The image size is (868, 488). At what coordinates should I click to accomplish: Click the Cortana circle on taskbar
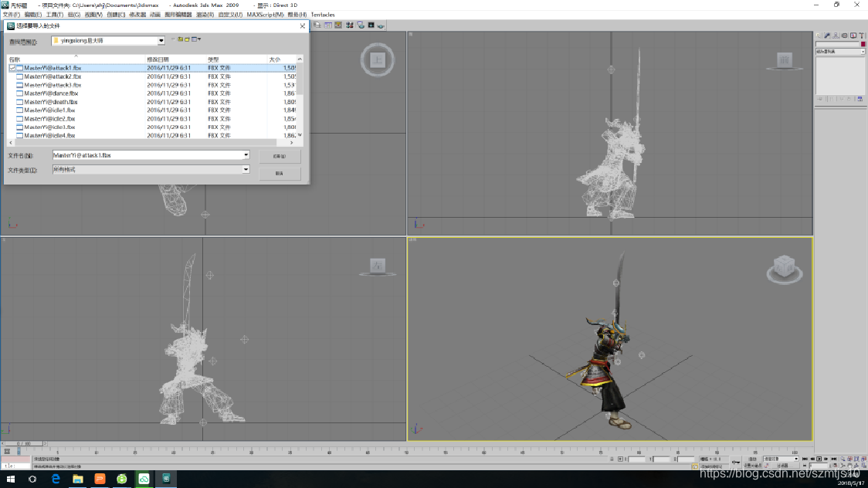click(32, 479)
